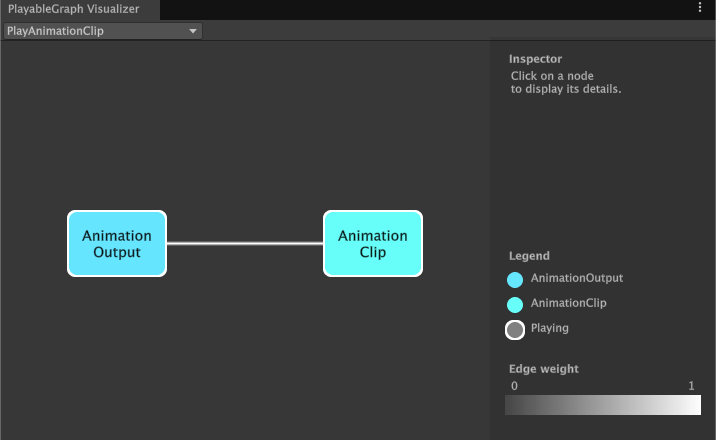Click the Playing legend circle icon

coord(516,330)
